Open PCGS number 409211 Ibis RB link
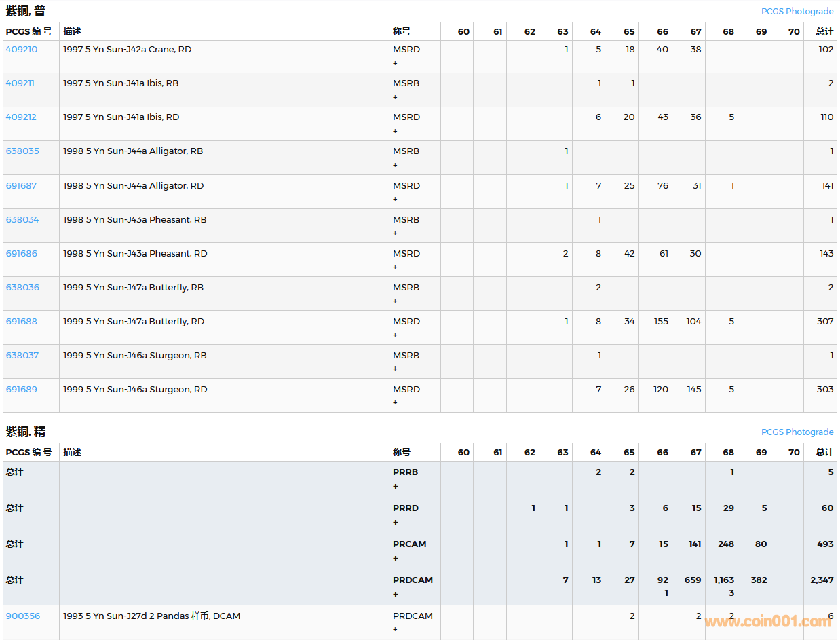Image resolution: width=840 pixels, height=640 pixels. pos(20,83)
